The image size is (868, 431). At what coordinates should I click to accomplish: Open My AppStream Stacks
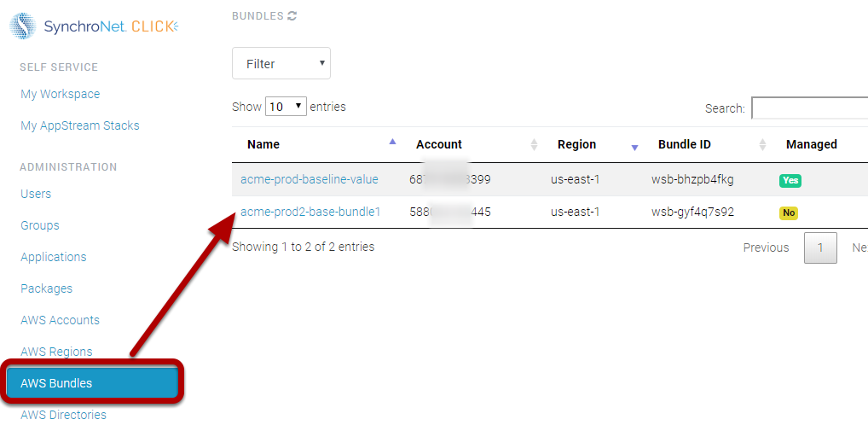tap(80, 125)
